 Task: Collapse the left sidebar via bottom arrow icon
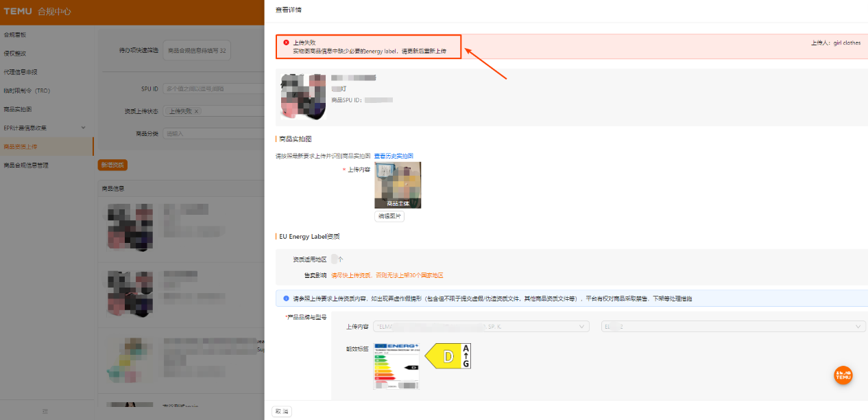[45, 410]
